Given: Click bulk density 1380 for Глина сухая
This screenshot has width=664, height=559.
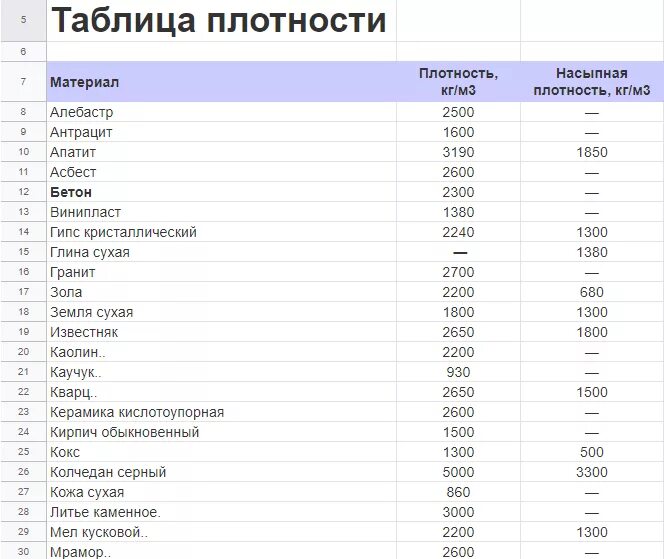Looking at the screenshot, I should (592, 252).
